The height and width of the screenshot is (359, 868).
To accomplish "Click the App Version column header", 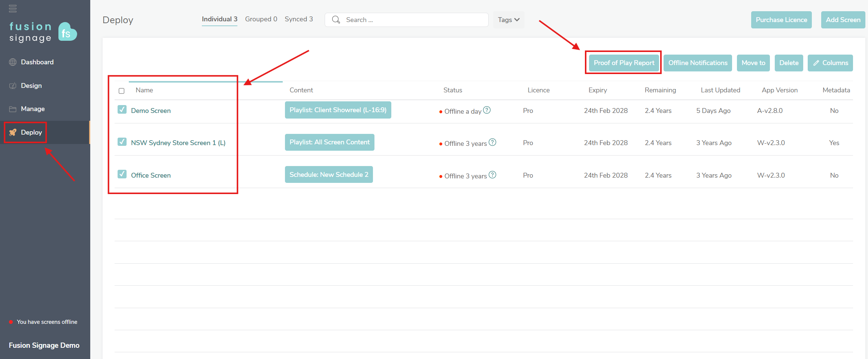I will click(x=780, y=90).
